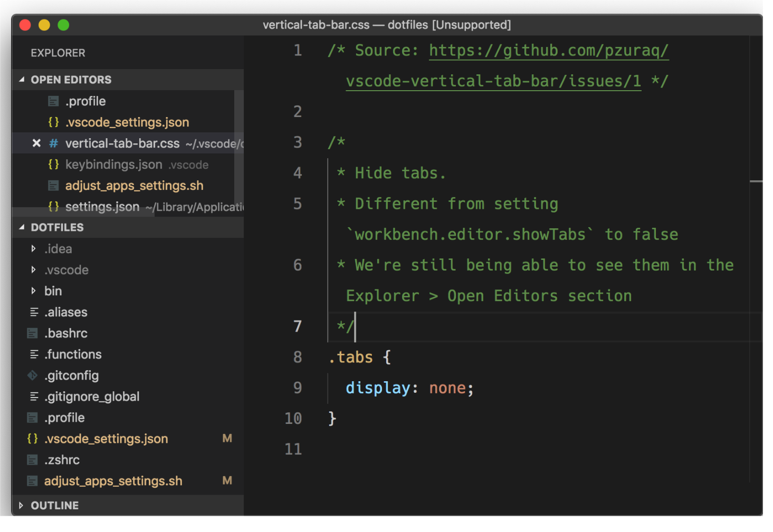
Task: Click the file icon of adjust_apps_settings.sh in Open Editors
Action: point(53,185)
